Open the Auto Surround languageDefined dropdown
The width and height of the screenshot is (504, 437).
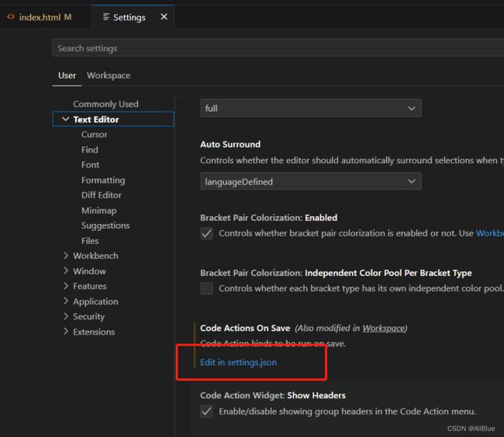(x=311, y=181)
